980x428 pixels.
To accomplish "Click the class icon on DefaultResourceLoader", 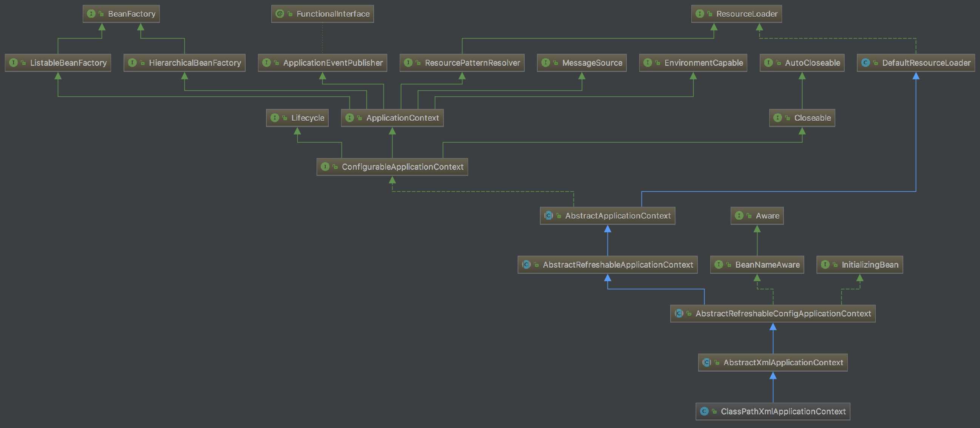I will (x=866, y=62).
